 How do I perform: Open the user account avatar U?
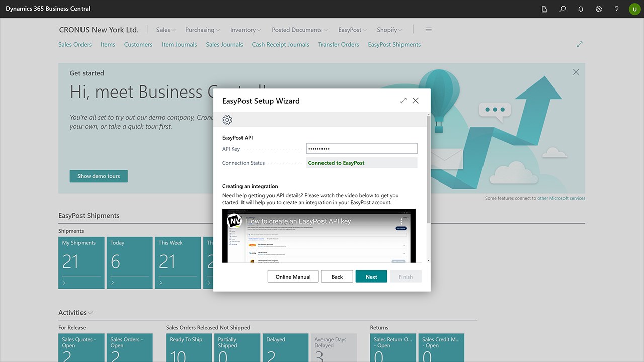pyautogui.click(x=634, y=9)
